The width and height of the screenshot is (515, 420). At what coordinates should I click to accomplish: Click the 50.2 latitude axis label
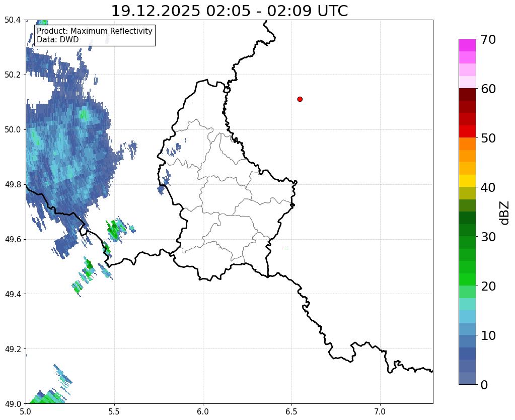click(x=13, y=75)
